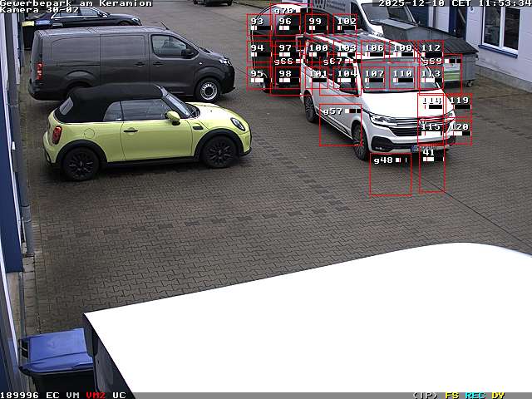Click the REC status indicator
The width and height of the screenshot is (532, 399).
click(x=475, y=395)
